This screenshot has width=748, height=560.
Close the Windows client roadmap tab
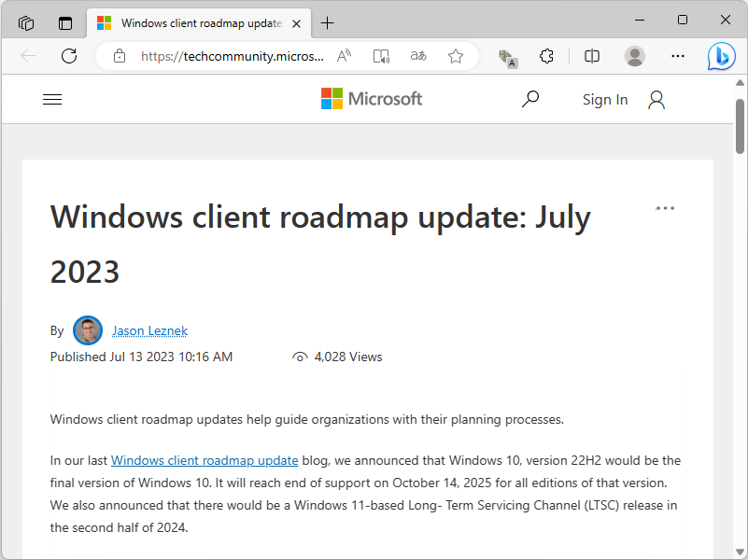296,23
